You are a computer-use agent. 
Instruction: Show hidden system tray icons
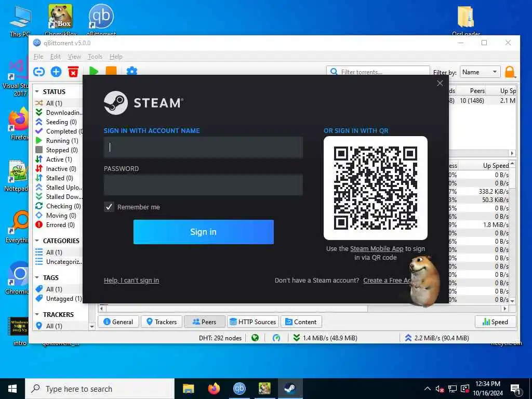(428, 389)
